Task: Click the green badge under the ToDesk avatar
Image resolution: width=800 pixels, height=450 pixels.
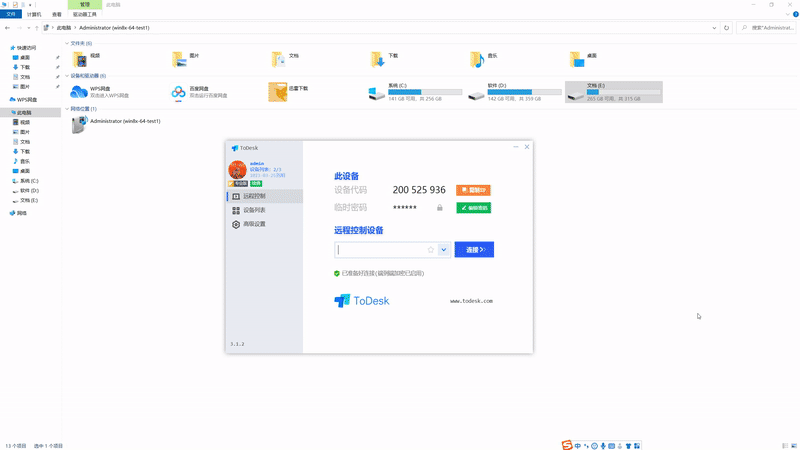Action: pos(256,183)
